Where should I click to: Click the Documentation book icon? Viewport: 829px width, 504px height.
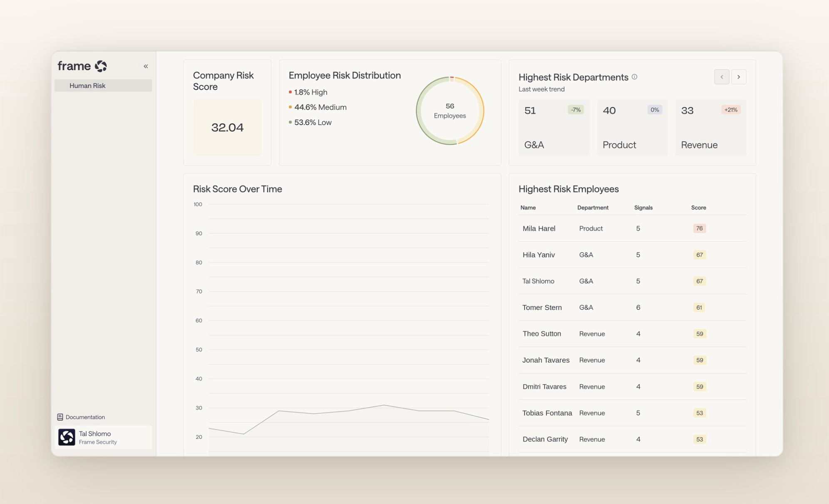click(x=60, y=417)
